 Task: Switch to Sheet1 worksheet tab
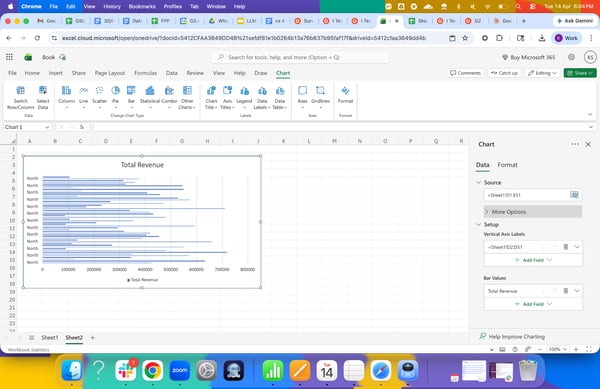coord(50,338)
